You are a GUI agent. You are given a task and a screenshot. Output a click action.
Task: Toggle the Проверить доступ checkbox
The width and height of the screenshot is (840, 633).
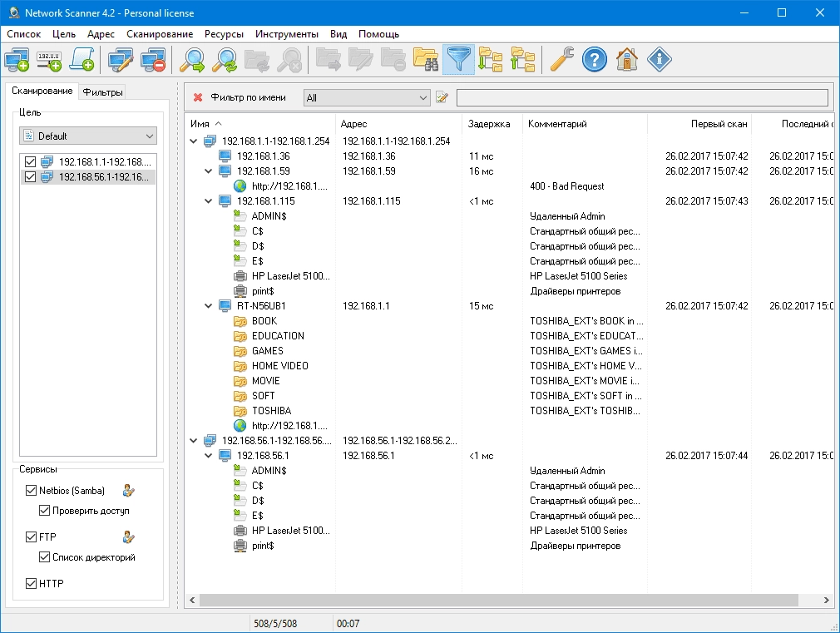pos(44,511)
